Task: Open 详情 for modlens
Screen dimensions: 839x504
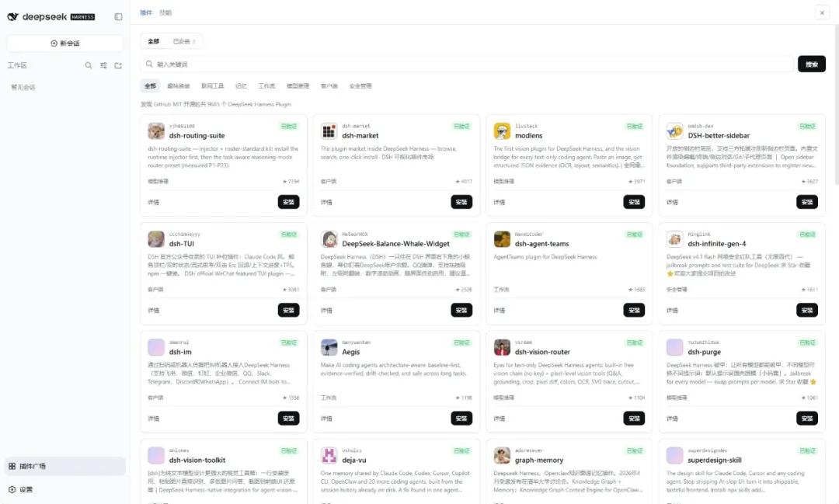Action: [500, 202]
